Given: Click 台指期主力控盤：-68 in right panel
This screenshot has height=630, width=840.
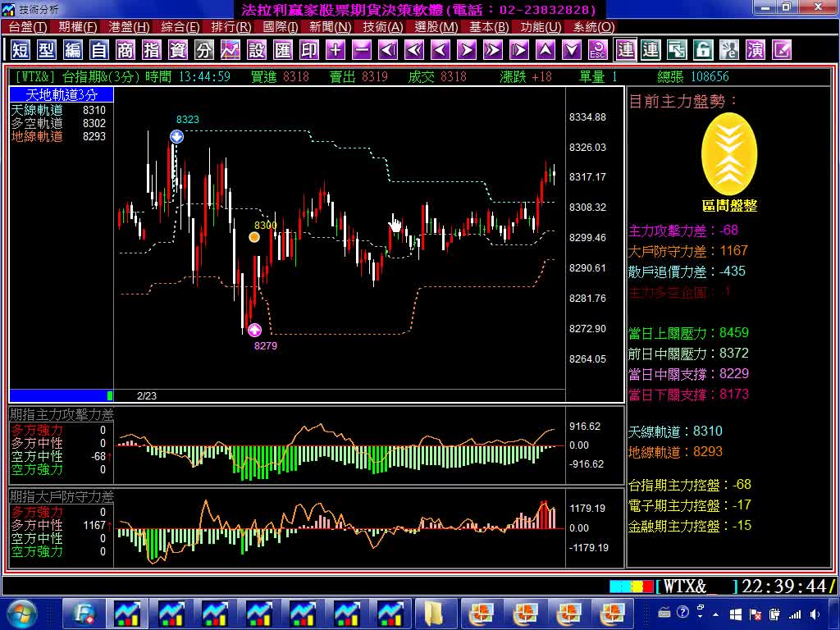Looking at the screenshot, I should click(x=689, y=486).
